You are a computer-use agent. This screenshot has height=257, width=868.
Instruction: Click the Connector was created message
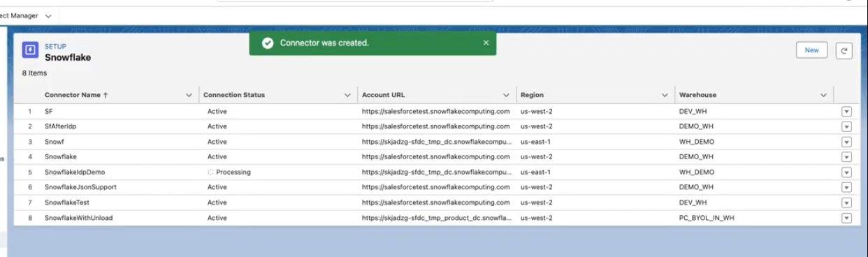tap(324, 43)
